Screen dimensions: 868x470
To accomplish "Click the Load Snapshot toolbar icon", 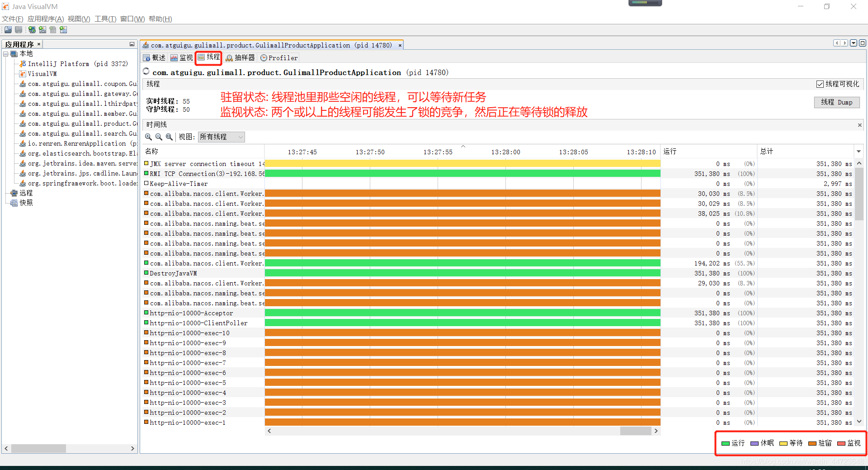I will pyautogui.click(x=8, y=30).
